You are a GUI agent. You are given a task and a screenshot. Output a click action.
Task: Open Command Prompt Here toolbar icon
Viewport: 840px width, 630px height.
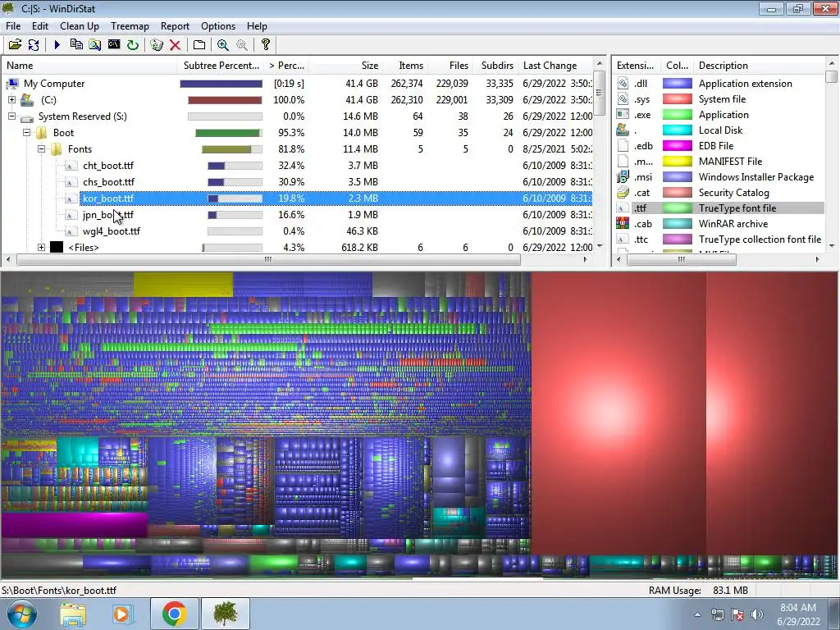(x=113, y=45)
